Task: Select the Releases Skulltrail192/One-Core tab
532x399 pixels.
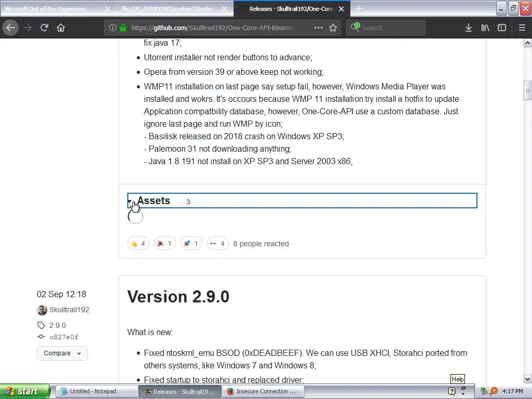Action: pos(291,9)
